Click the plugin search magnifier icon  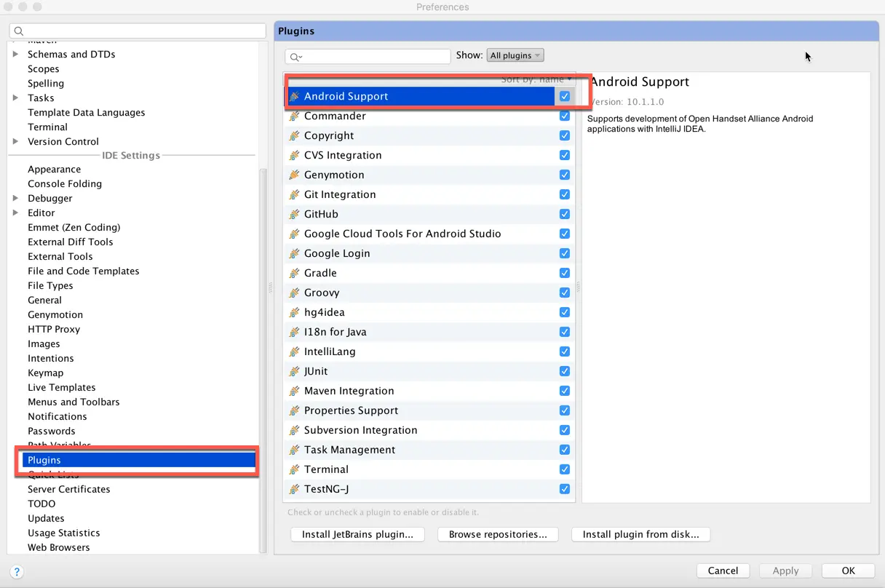click(x=295, y=56)
